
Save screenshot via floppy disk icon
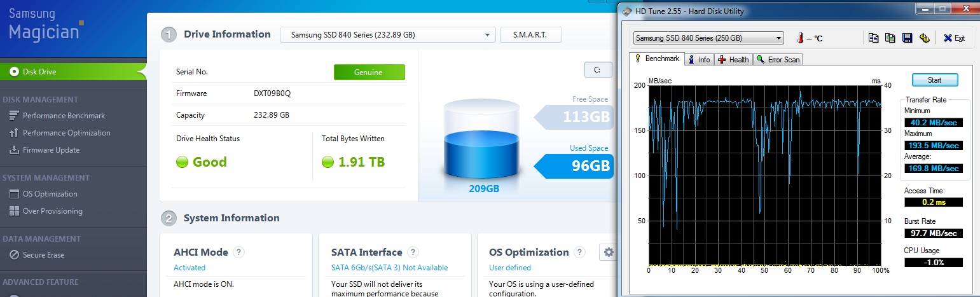tap(908, 38)
